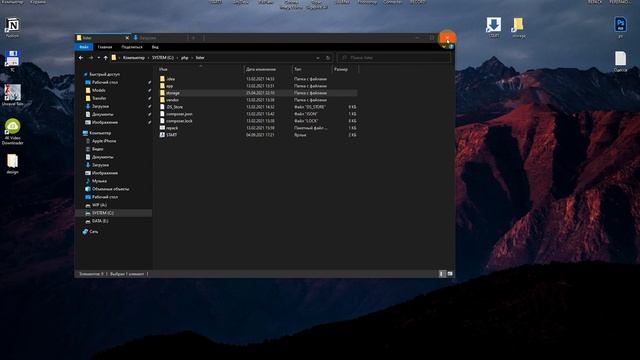Go to SYSTEM (C:) in the breadcrumb
Viewport: 640px width, 360px height.
pos(163,58)
